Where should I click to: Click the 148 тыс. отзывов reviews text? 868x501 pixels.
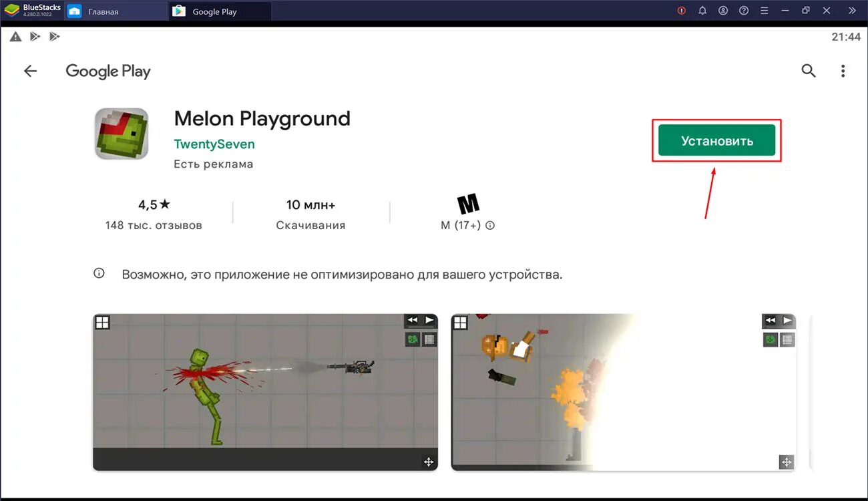(x=154, y=225)
